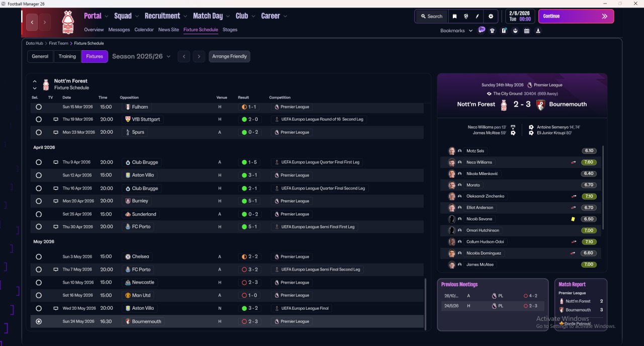Select radio button for Club Brugge 9 Apr fixture

[x=39, y=162]
